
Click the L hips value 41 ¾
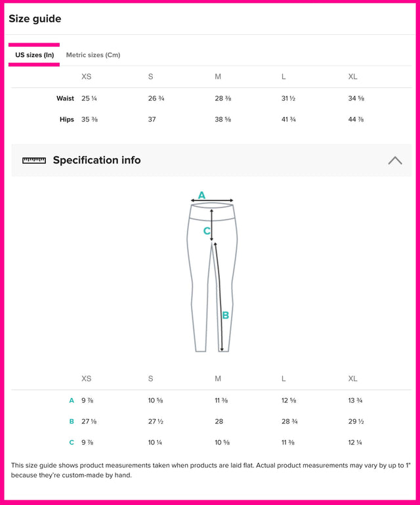288,120
